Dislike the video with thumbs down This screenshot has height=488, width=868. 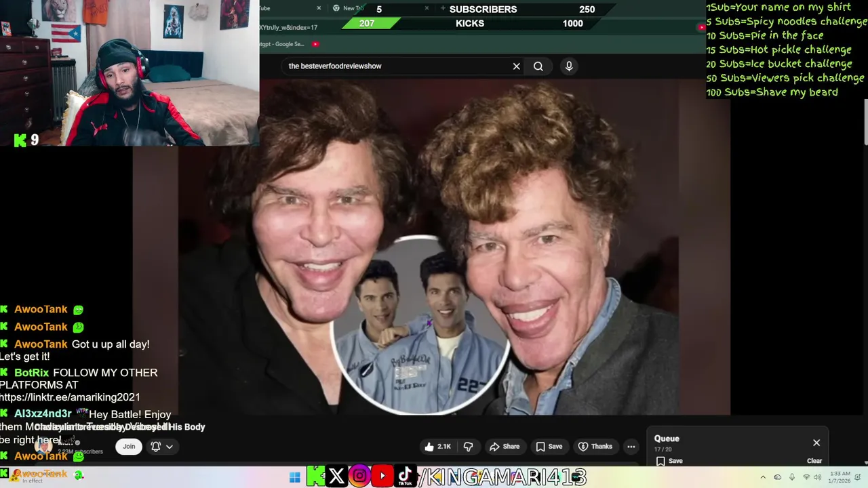point(469,447)
